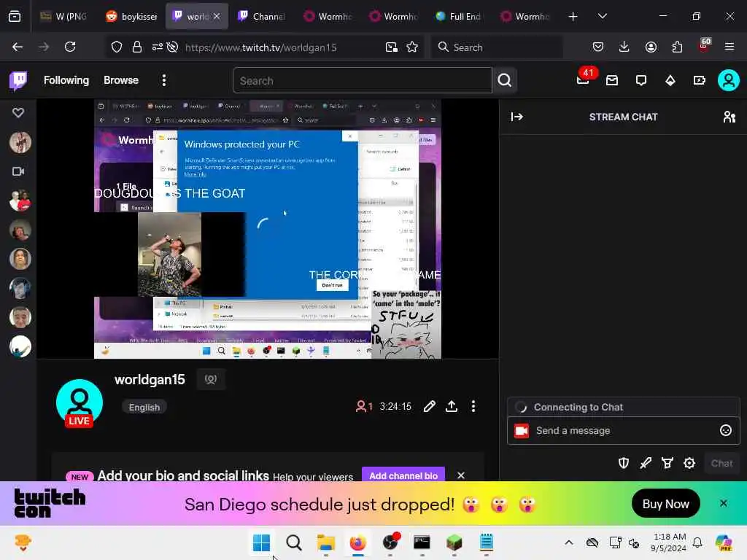Open the Twitch more options menu beside Browse

[164, 80]
